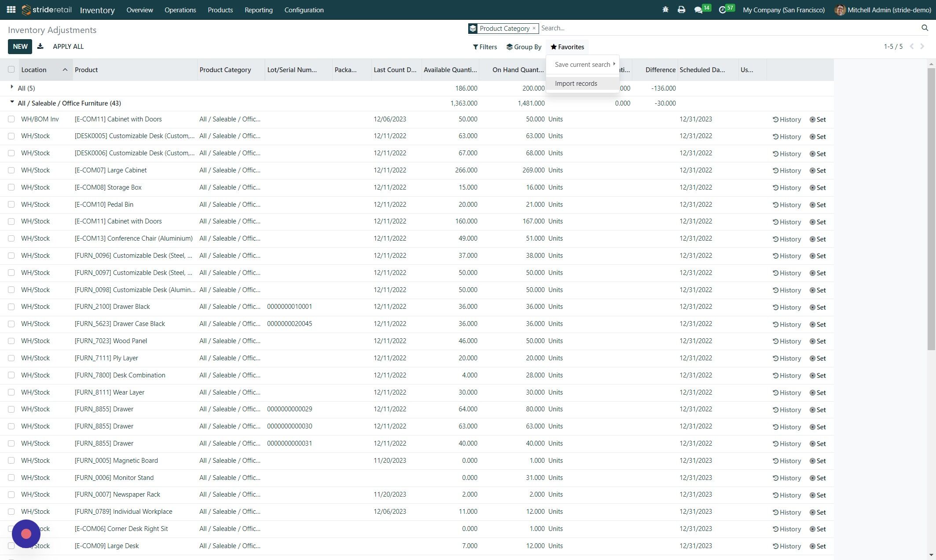The height and width of the screenshot is (560, 936).
Task: Open the messages chat icon with 14 badge
Action: (698, 10)
